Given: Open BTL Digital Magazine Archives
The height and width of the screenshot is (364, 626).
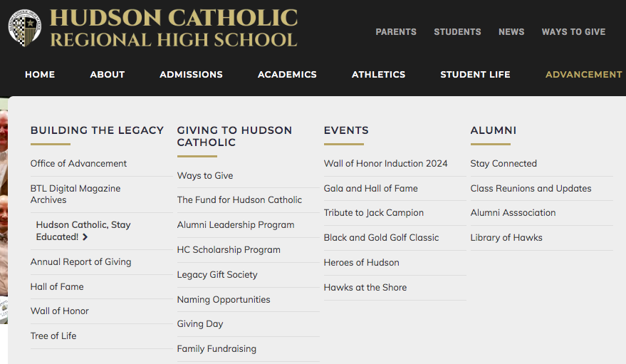Looking at the screenshot, I should 75,194.
